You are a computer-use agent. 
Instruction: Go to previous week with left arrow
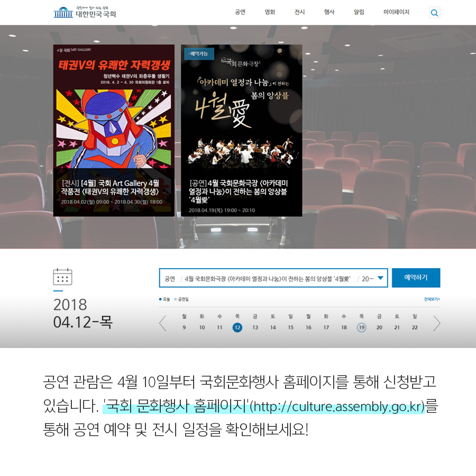pos(163,323)
